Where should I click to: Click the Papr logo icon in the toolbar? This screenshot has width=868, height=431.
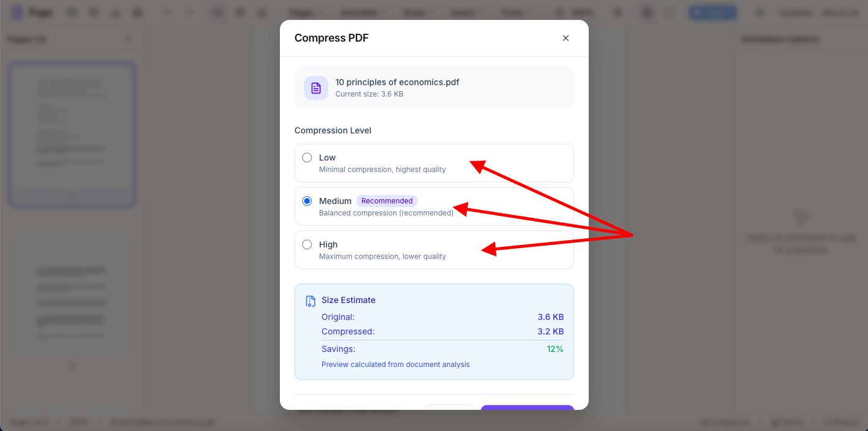point(17,13)
